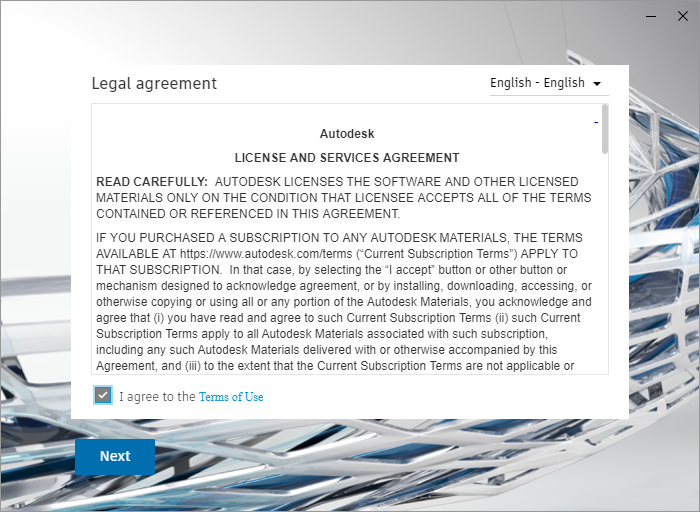Click the Next button
Viewport: 700px width, 512px height.
115,456
